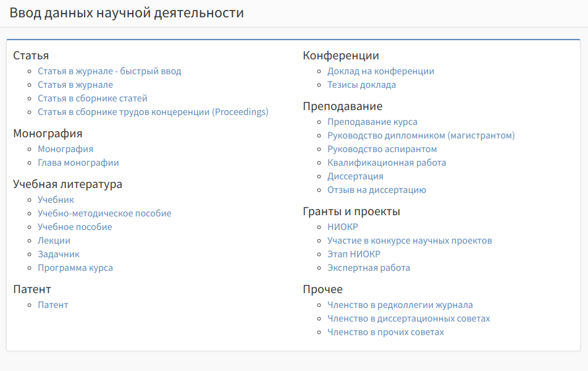Open the "Учебник" data entry link

click(56, 200)
